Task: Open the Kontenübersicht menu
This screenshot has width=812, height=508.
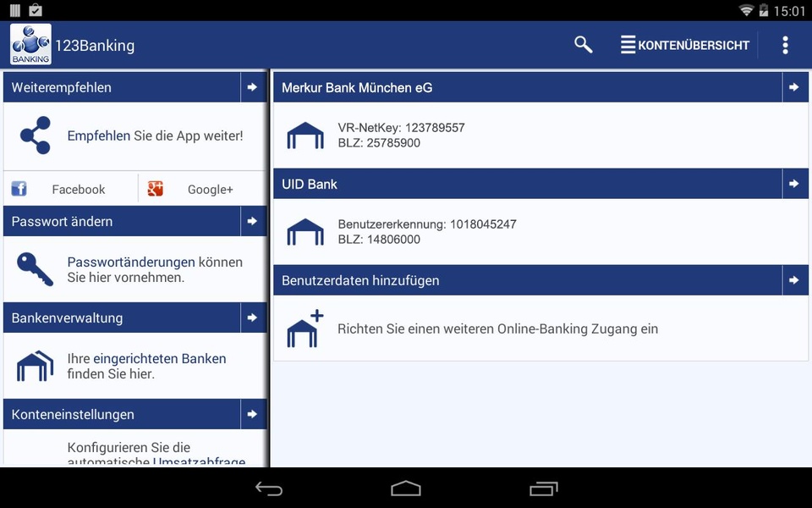Action: tap(684, 45)
